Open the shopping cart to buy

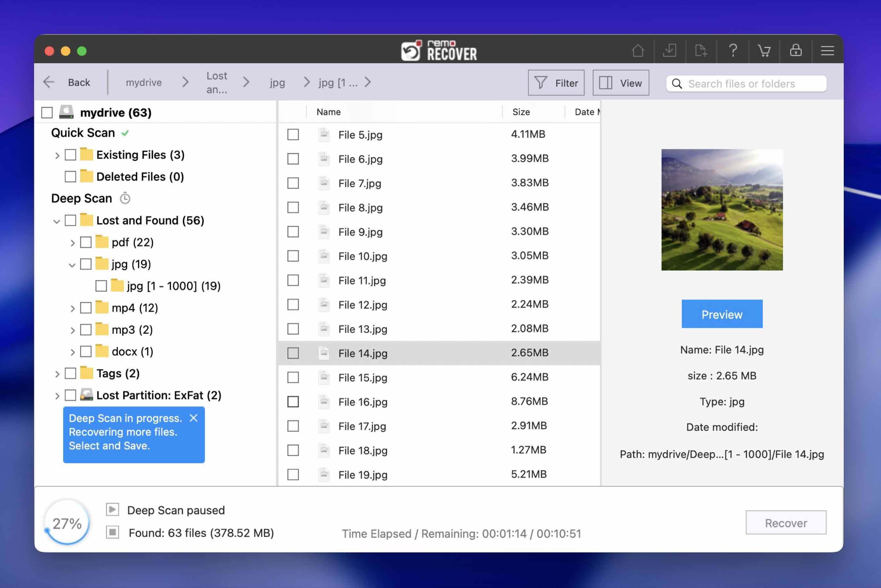(764, 50)
